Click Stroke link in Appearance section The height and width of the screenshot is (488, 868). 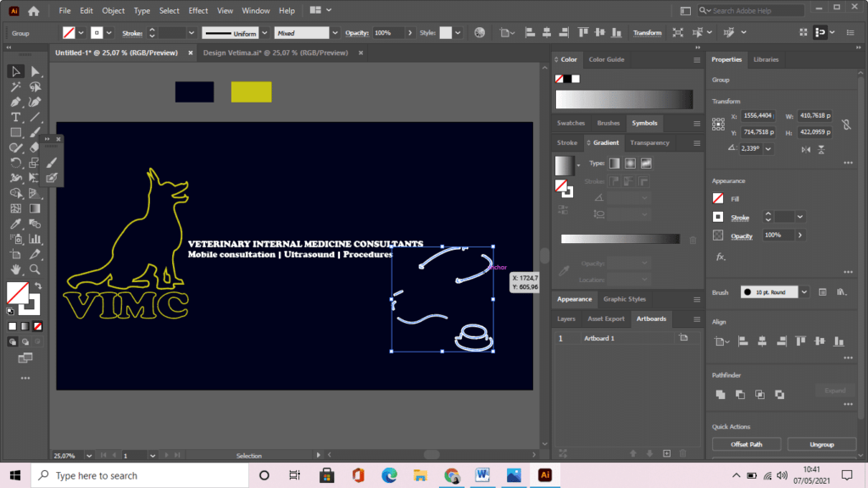click(x=739, y=218)
